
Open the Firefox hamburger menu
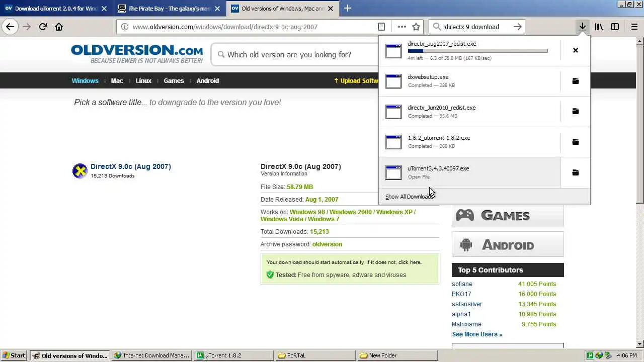[x=634, y=27]
